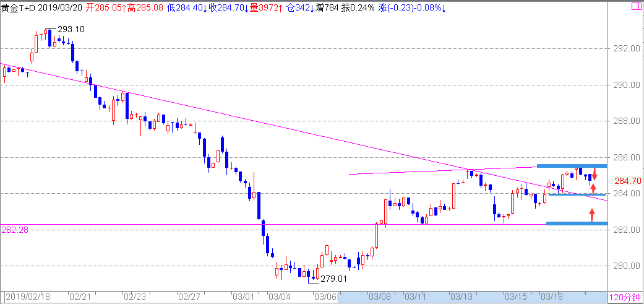
Task: Click the 288.00 price axis label
Action: coord(627,121)
